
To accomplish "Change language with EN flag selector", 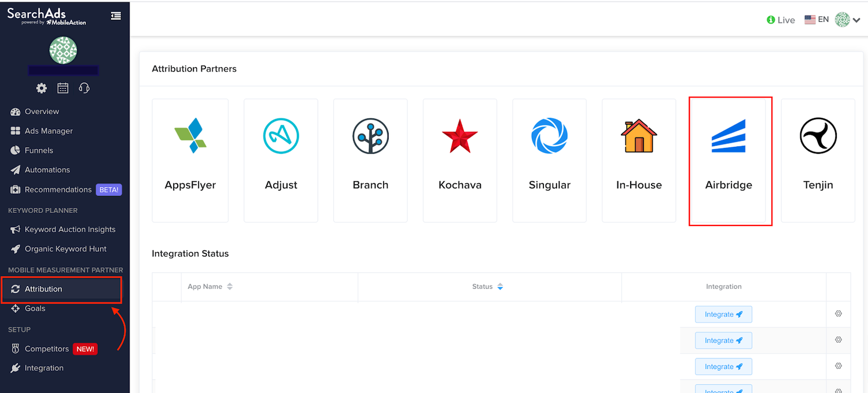I will pos(816,20).
